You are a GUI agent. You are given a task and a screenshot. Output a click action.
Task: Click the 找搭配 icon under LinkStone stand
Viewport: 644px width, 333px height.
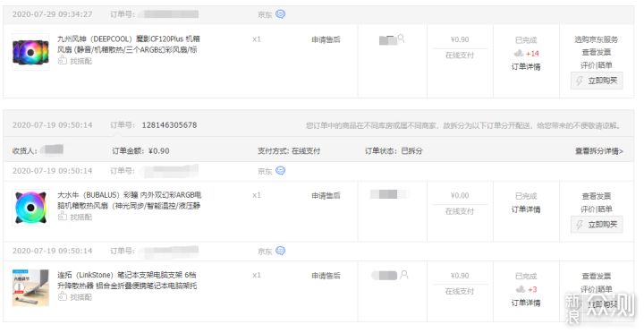[x=62, y=296]
